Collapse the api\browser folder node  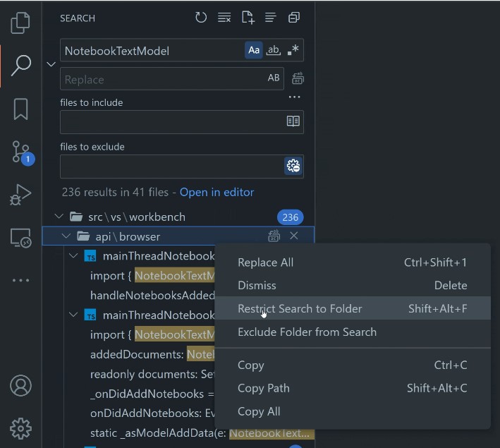(66, 236)
